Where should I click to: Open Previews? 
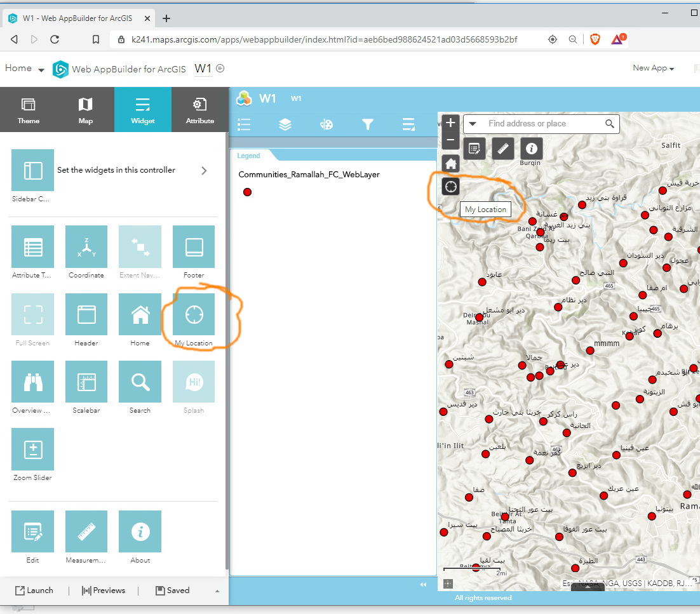(104, 591)
